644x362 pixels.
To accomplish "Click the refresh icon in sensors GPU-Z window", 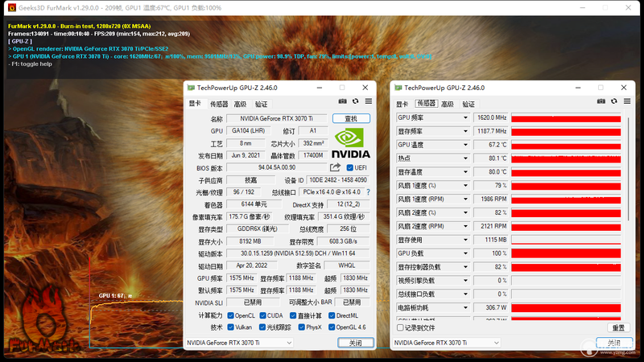I will tap(614, 101).
